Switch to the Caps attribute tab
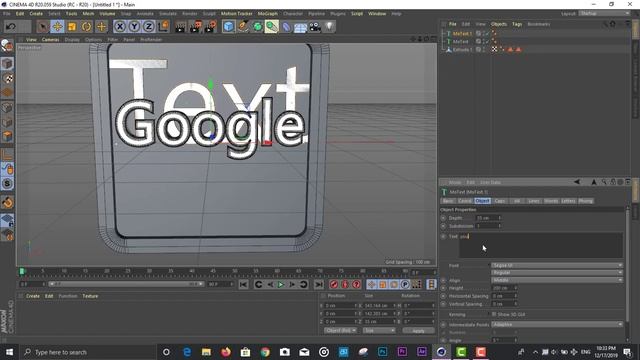Screen dimensions: 640x360 pyautogui.click(x=500, y=201)
